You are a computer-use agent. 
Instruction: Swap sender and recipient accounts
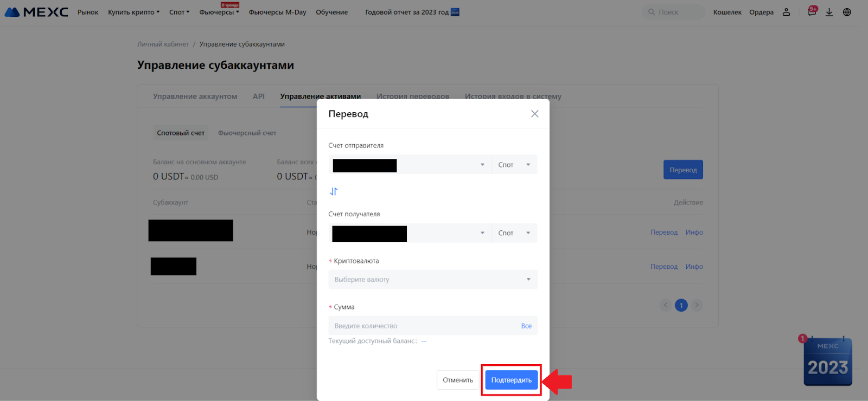pos(334,191)
